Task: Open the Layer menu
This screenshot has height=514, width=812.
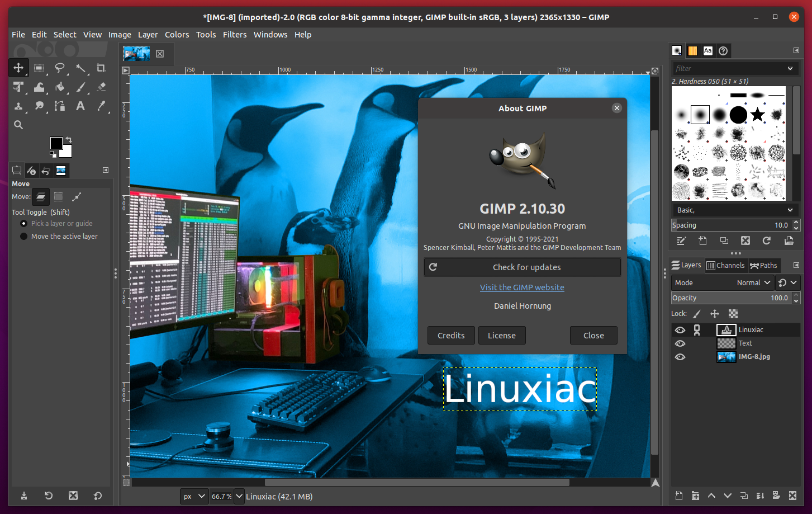Action: 148,35
